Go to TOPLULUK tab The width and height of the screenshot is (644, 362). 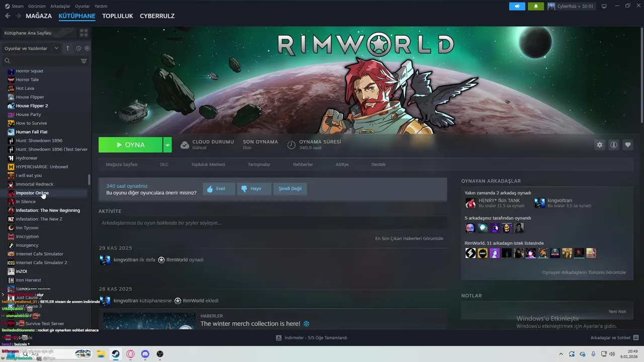point(118,16)
